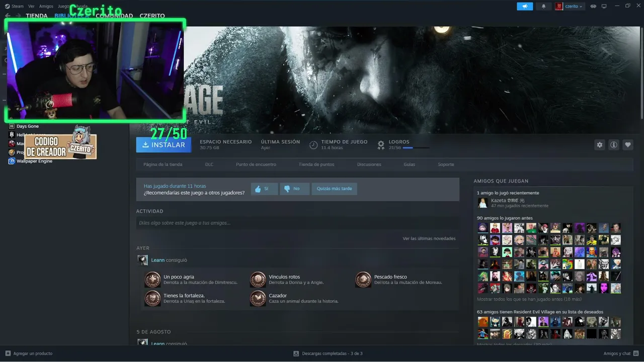Viewport: 644px width, 362px height.
Task: Add game to favorites heart icon
Action: coord(628,145)
